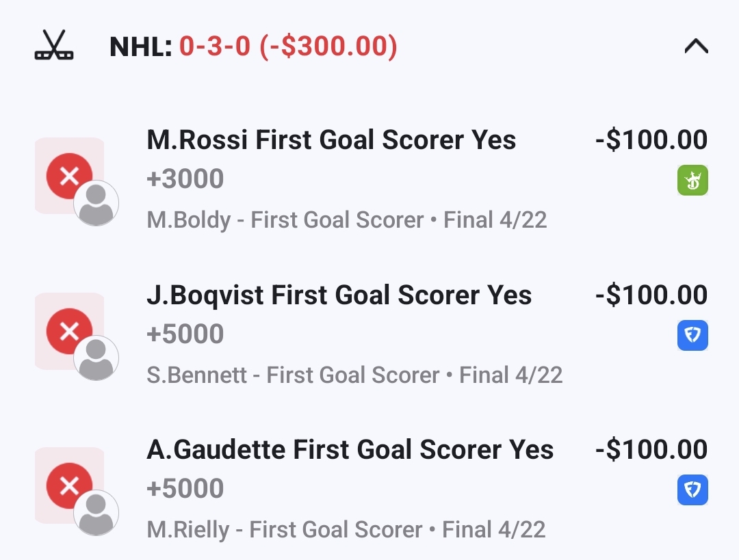This screenshot has height=560, width=739.
Task: Click the M.Rossi player avatar placeholder
Action: (x=96, y=203)
